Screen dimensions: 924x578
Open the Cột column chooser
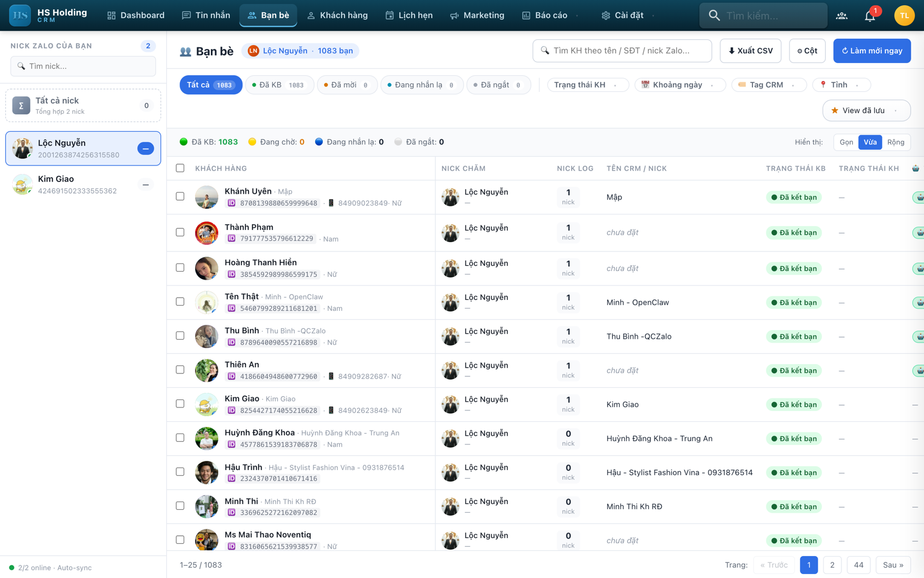click(807, 51)
